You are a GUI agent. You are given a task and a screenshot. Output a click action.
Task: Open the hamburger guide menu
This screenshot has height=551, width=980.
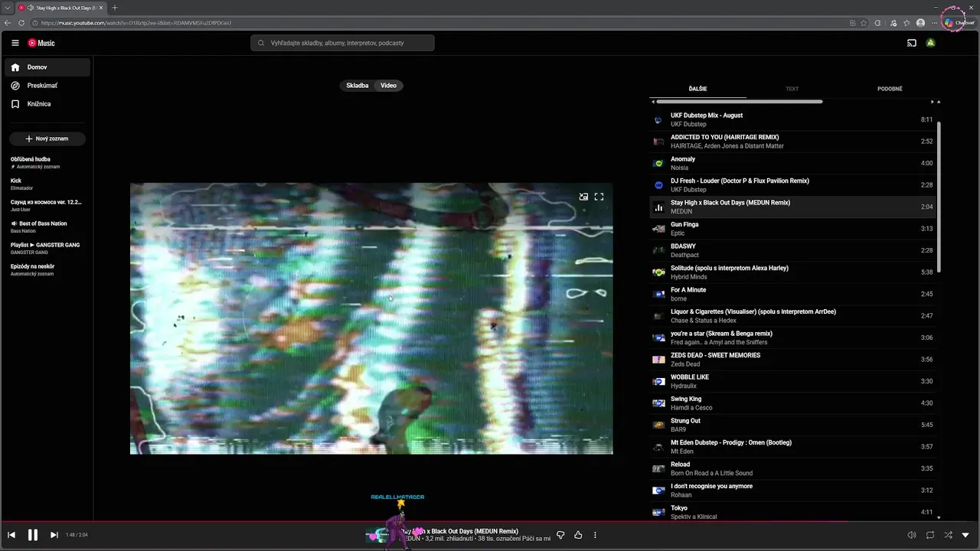pyautogui.click(x=15, y=43)
